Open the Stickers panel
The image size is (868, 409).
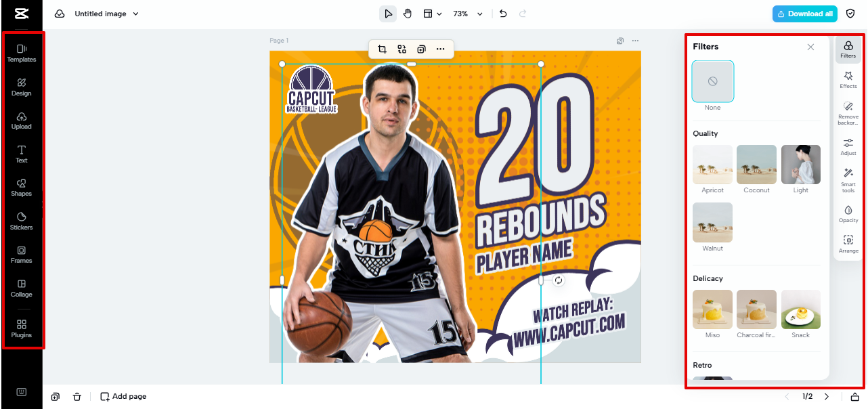click(21, 222)
